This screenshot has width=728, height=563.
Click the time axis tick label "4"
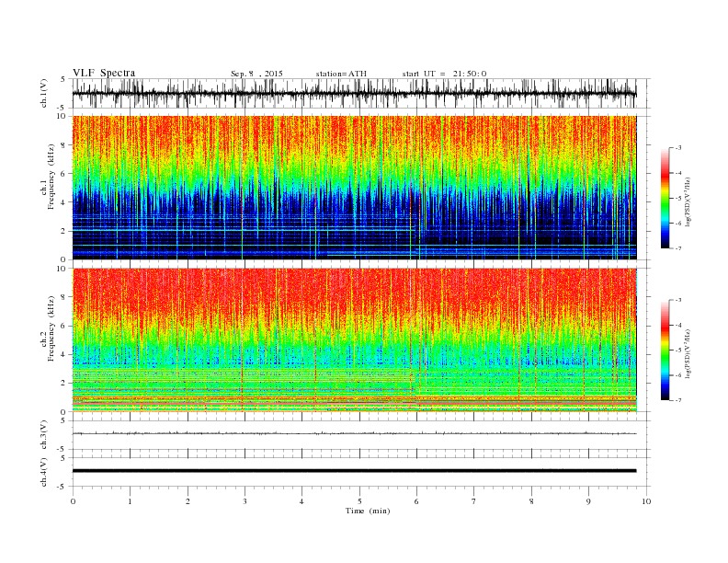point(301,501)
